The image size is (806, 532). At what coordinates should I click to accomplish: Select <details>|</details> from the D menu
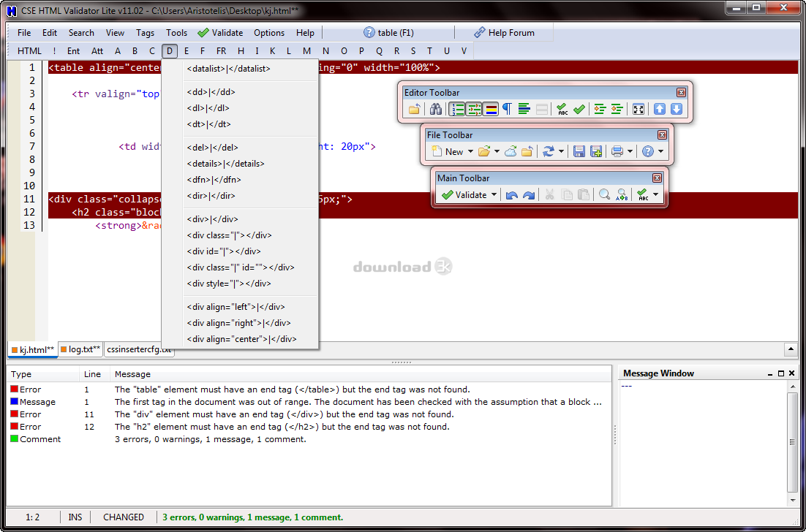click(241, 164)
